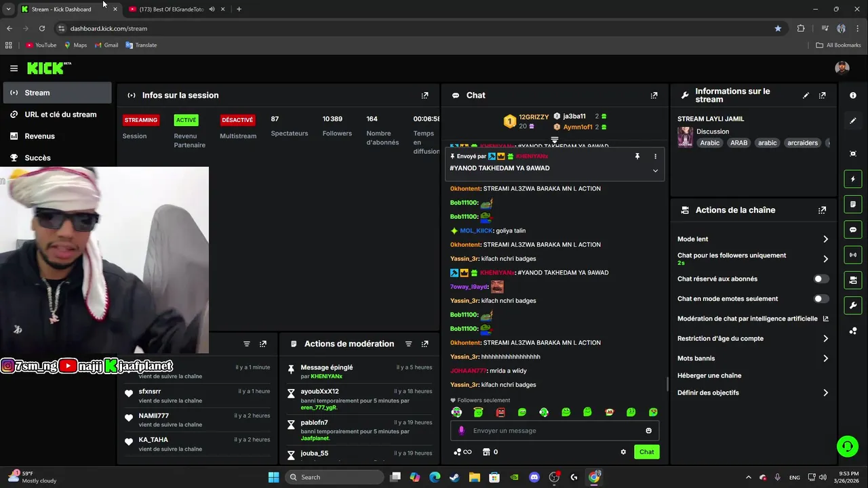Unpin message using the pin icon
Image resolution: width=868 pixels, height=488 pixels.
pyautogui.click(x=637, y=157)
